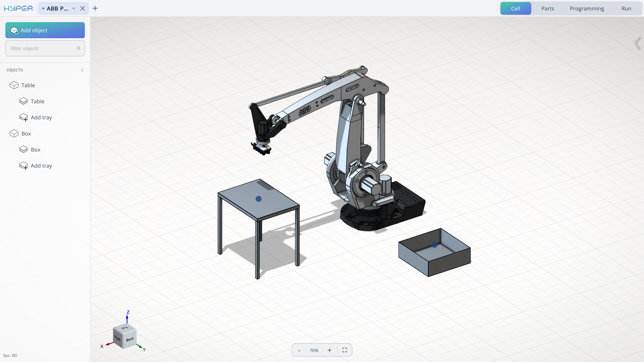Image resolution: width=644 pixels, height=362 pixels.
Task: Click the layers icon beside nested Box
Action: [23, 149]
